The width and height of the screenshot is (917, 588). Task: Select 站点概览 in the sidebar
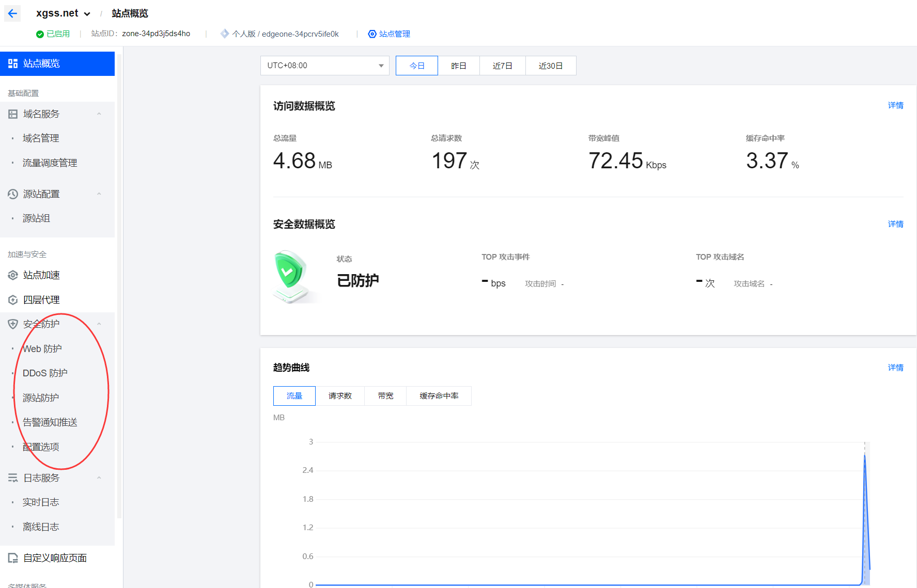[x=57, y=63]
